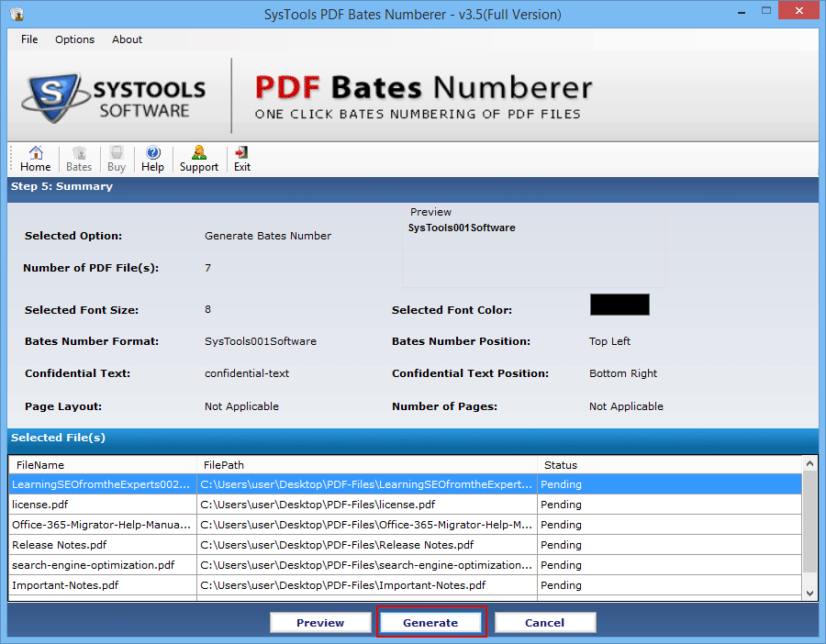This screenshot has height=644, width=826.
Task: Select the Important-Notes.pdf row
Action: pos(405,585)
